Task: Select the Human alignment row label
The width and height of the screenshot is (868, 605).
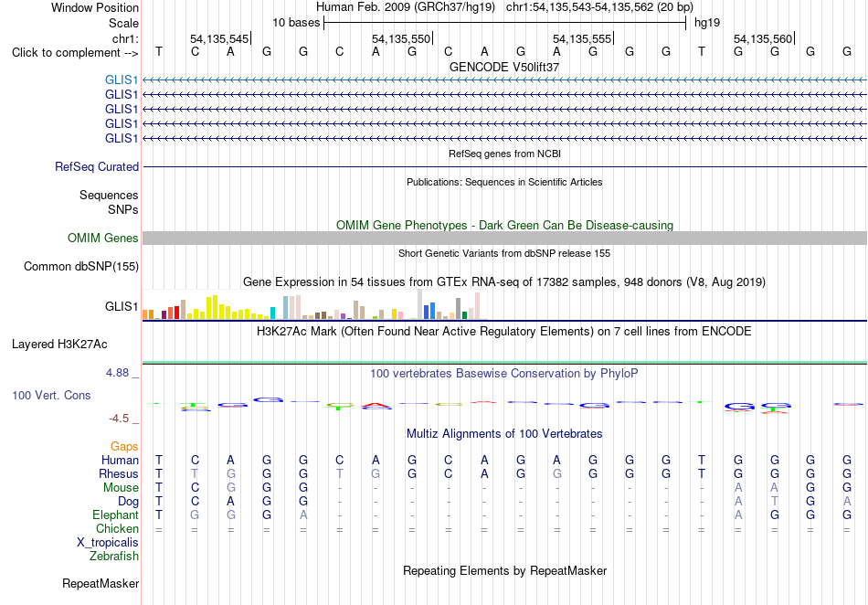Action: pos(120,460)
